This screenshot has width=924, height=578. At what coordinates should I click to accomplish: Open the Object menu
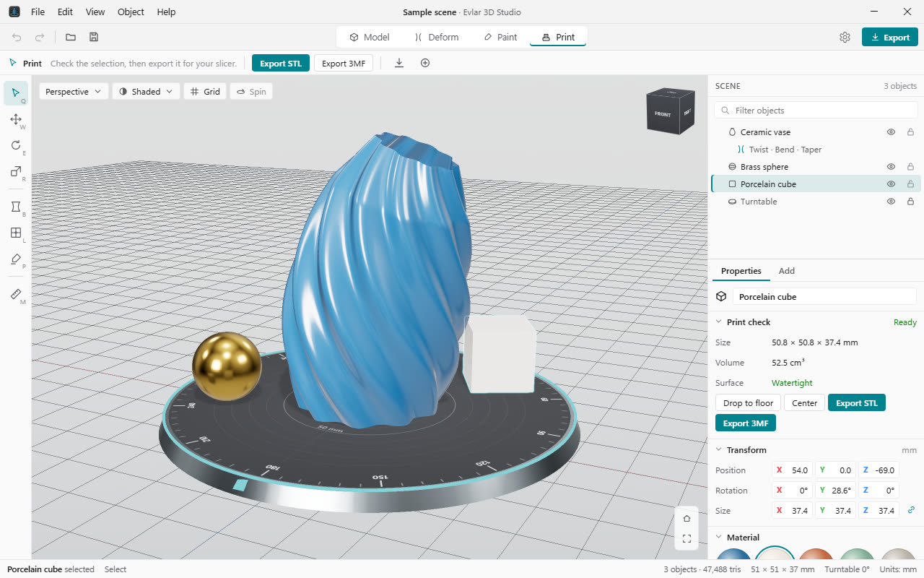131,12
